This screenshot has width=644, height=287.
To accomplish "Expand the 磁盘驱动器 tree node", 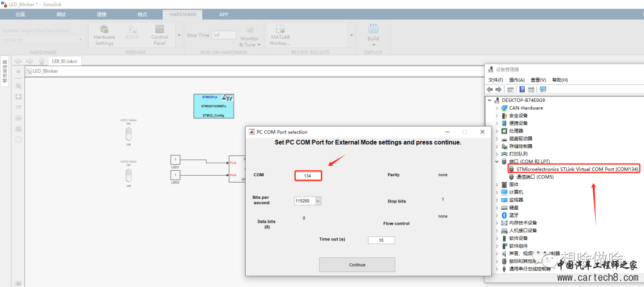I will [x=497, y=139].
